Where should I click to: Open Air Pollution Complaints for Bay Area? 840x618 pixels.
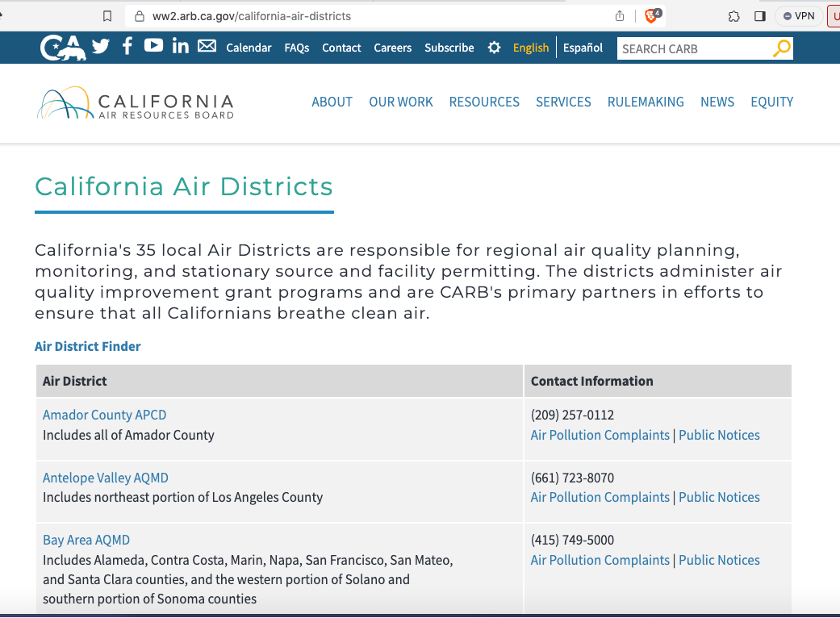point(600,560)
